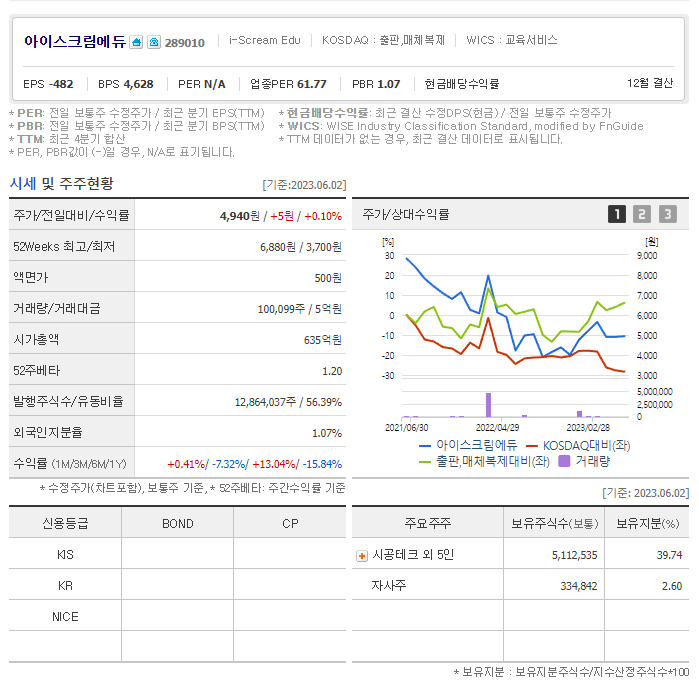Select the PER N/A value
699x683 pixels.
(202, 84)
